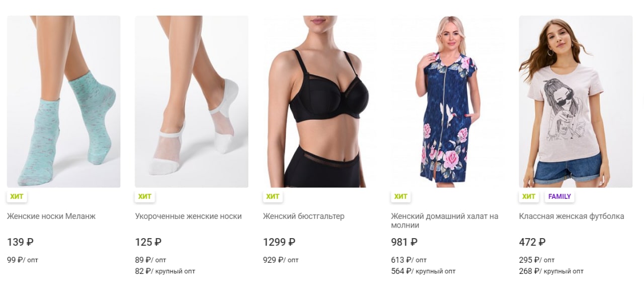
Task: Click the ХИТ badge under the bra
Action: (x=273, y=196)
